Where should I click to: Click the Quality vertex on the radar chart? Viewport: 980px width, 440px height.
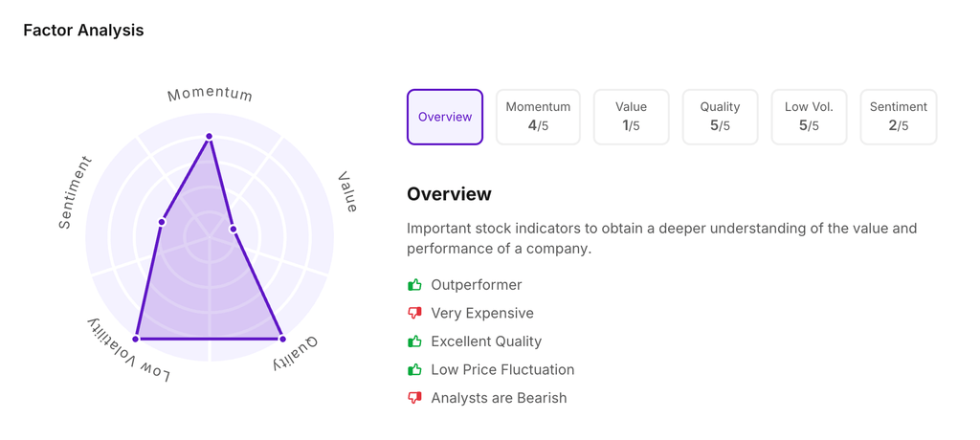282,339
